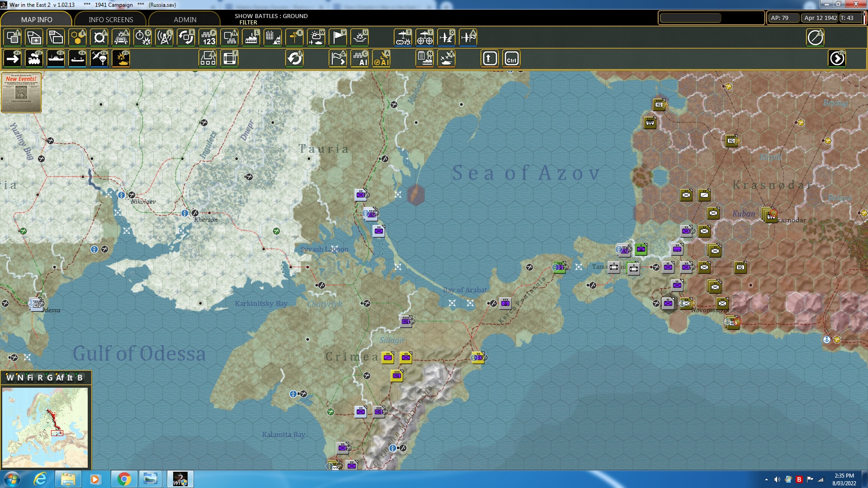Open the INFO SCREENS tab

pos(111,19)
